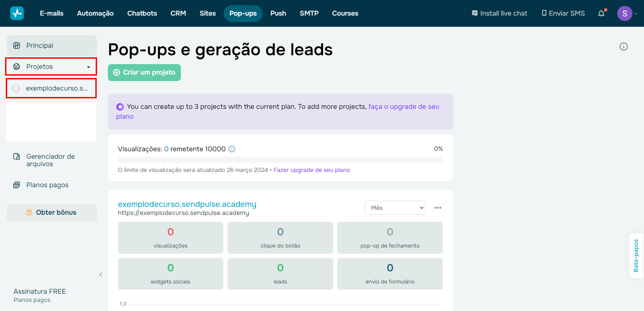
Task: Open the Courses section
Action: coord(345,13)
